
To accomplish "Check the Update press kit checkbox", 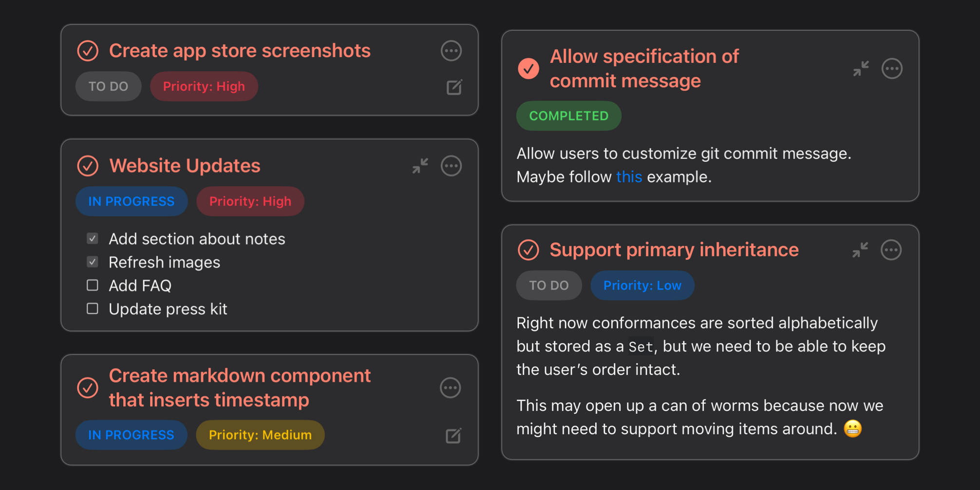I will click(92, 308).
